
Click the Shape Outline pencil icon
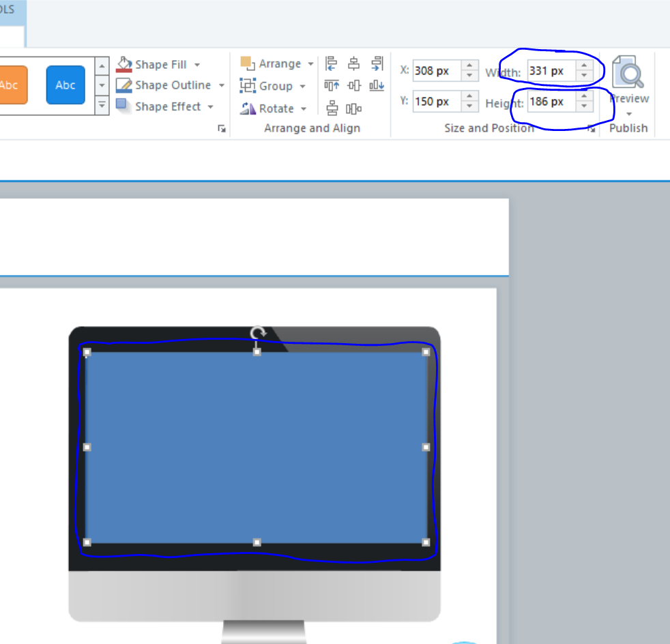(124, 85)
